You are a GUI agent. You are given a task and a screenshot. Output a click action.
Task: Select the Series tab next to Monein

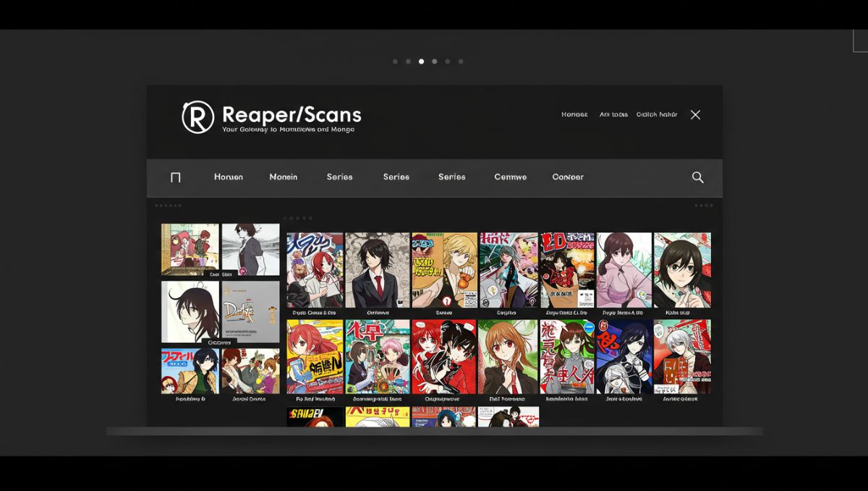[x=339, y=177]
